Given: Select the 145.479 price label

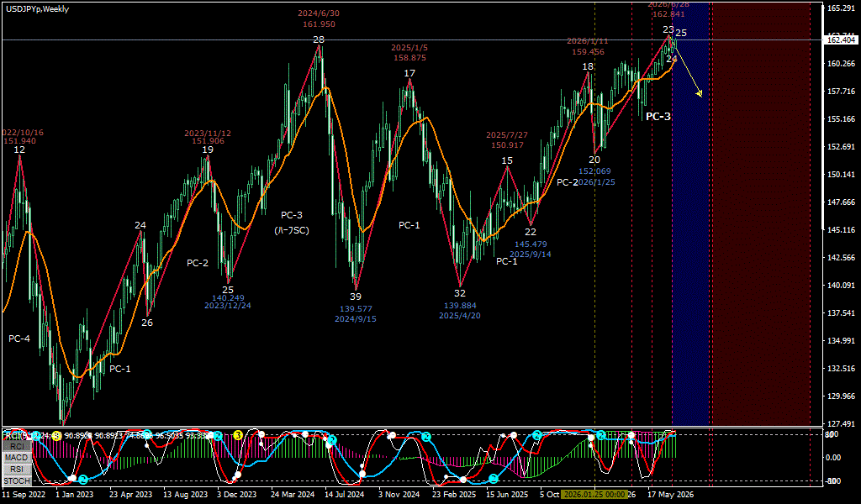Looking at the screenshot, I should click(531, 244).
